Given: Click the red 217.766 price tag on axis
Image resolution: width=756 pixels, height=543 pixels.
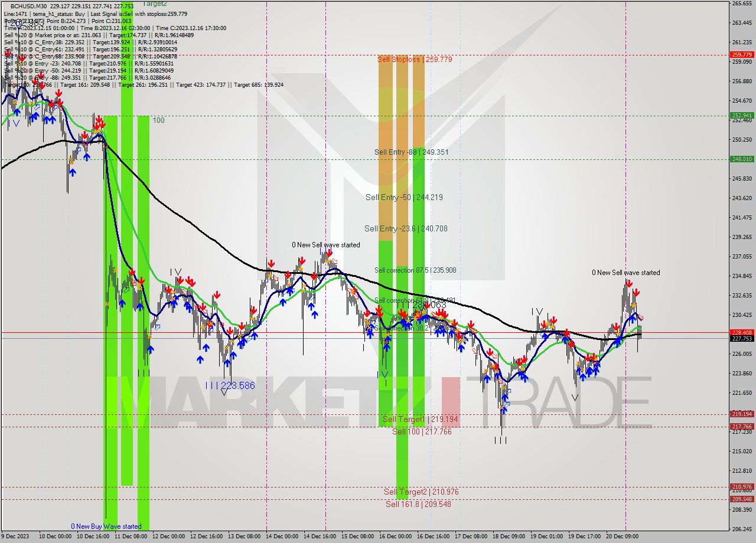Looking at the screenshot, I should tap(742, 427).
